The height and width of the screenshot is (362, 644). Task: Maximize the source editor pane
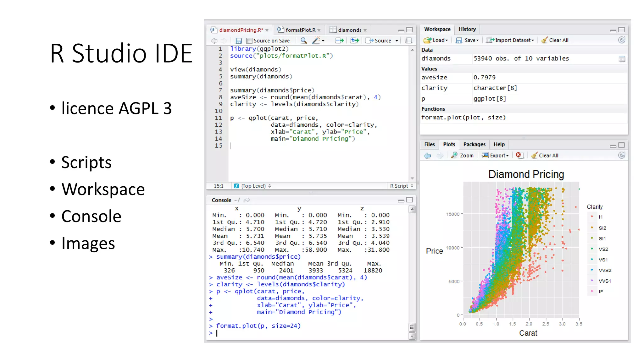[x=409, y=30]
